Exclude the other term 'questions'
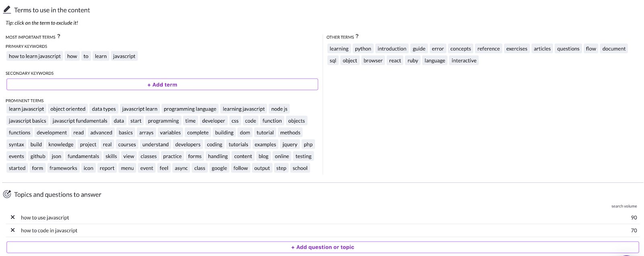Viewport: 644px width, 256px height. (568, 49)
